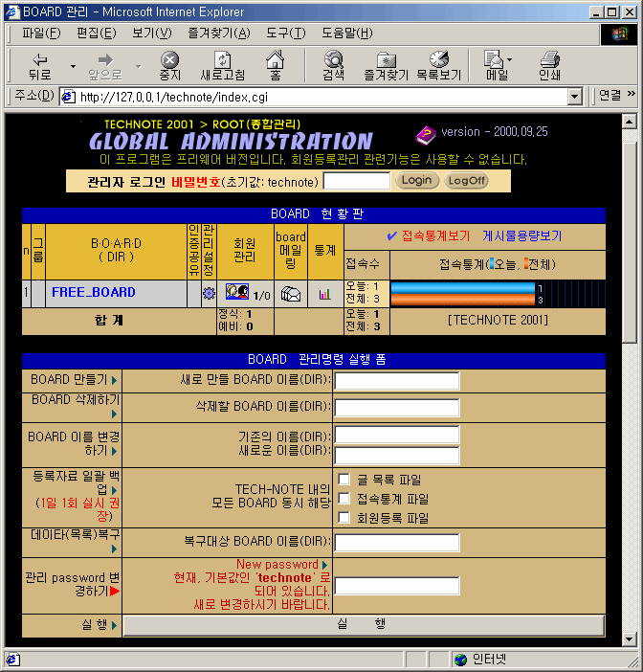
Task: Focus the 기존의 이름 existing name field
Action: 397,435
